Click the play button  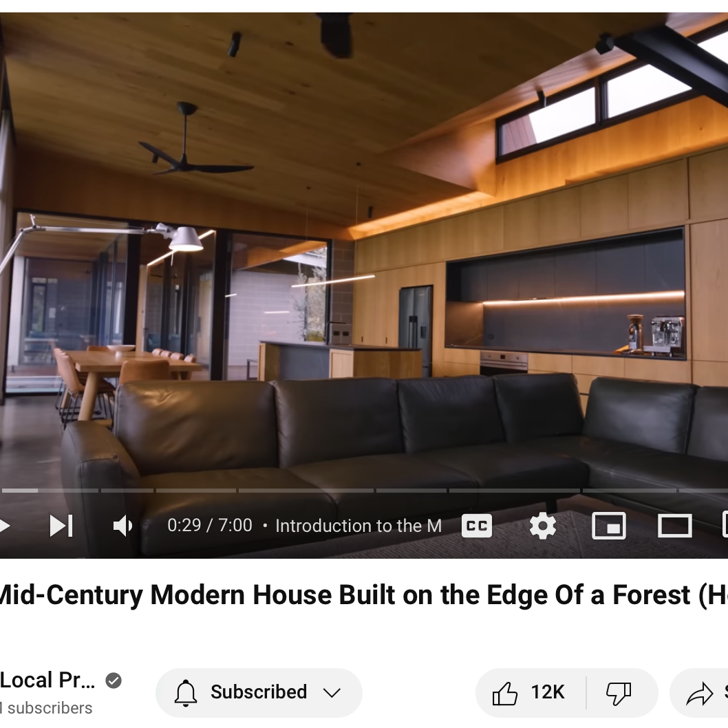[x=4, y=526]
